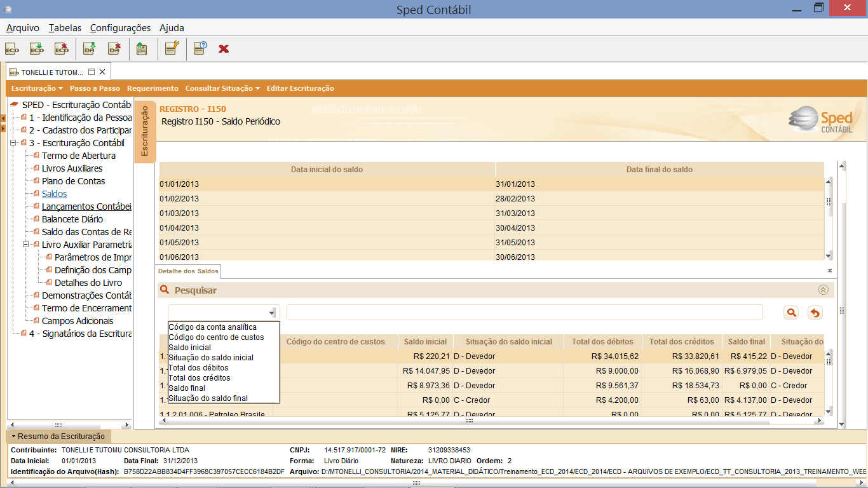
Task: Click the ECD icon with green arrow
Action: [x=37, y=49]
